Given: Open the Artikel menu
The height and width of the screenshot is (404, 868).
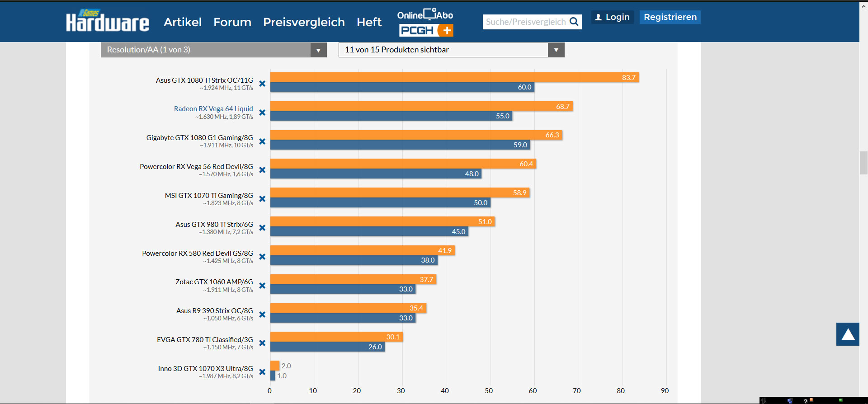Looking at the screenshot, I should [x=183, y=22].
